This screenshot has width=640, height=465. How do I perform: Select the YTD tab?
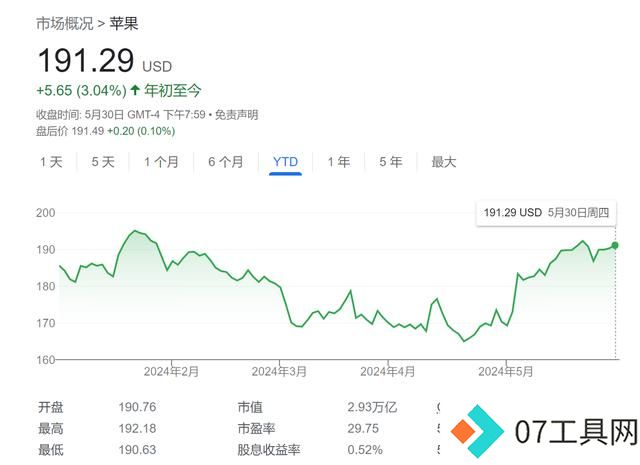[285, 162]
